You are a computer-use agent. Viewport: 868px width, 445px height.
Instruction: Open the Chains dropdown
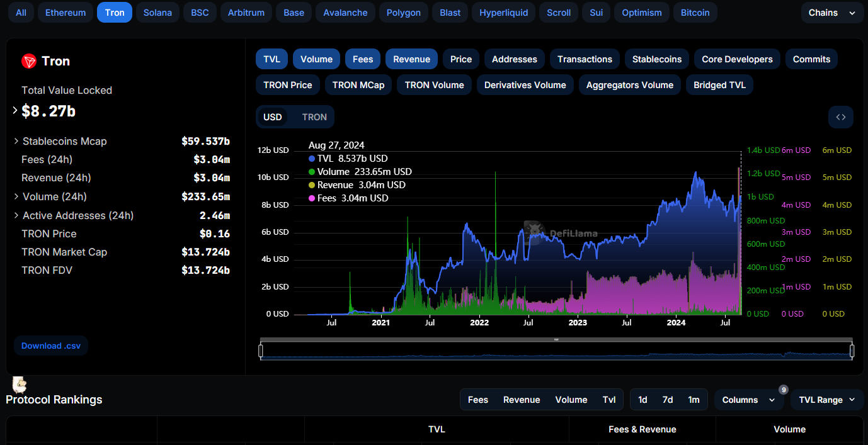pos(832,13)
